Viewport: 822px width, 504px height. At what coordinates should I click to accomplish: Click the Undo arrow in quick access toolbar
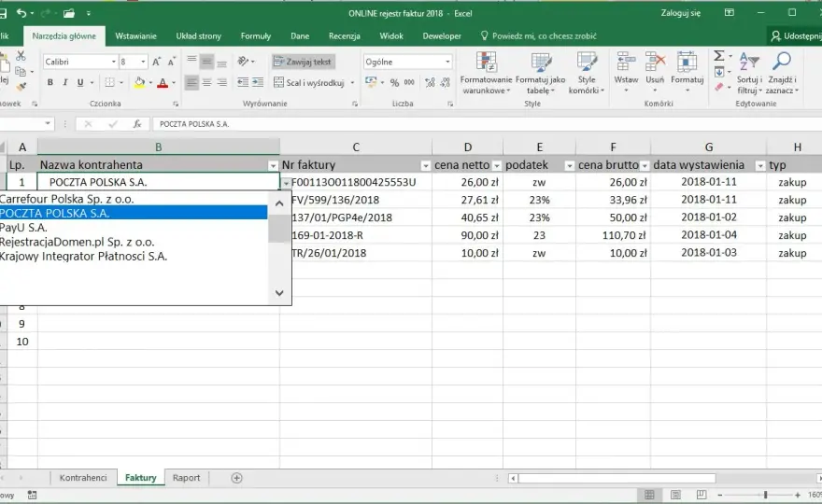pyautogui.click(x=21, y=13)
